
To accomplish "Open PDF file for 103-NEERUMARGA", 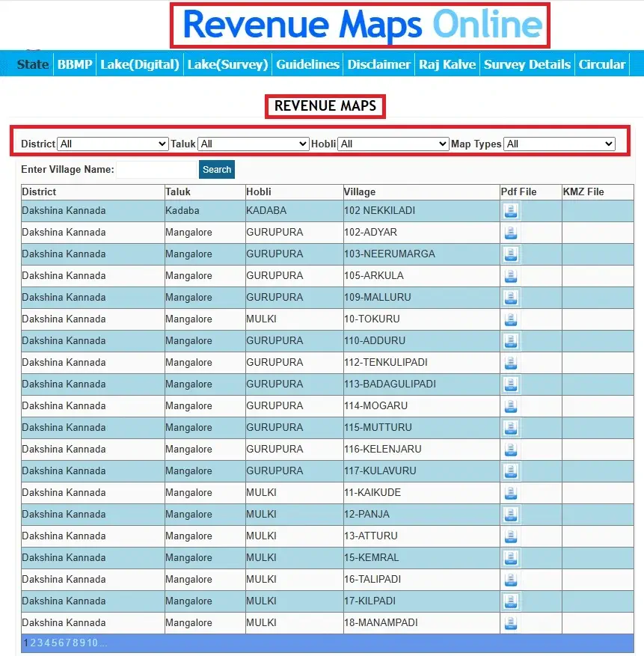I will [511, 254].
